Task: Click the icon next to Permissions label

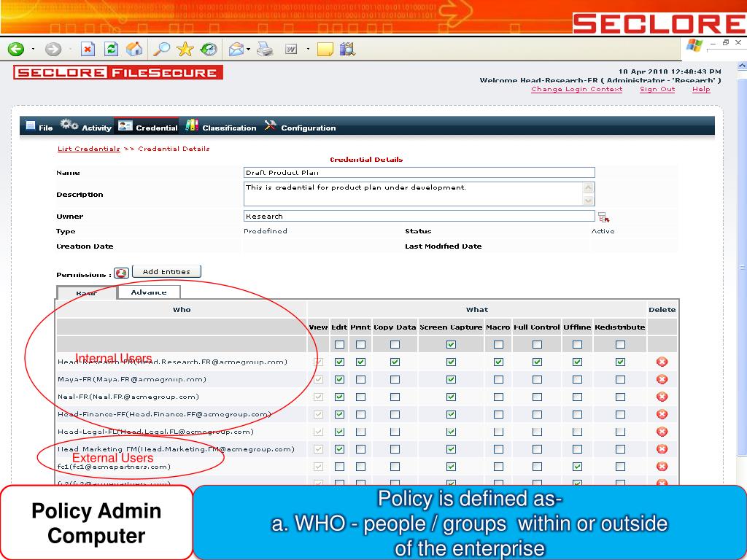Action: tap(122, 273)
